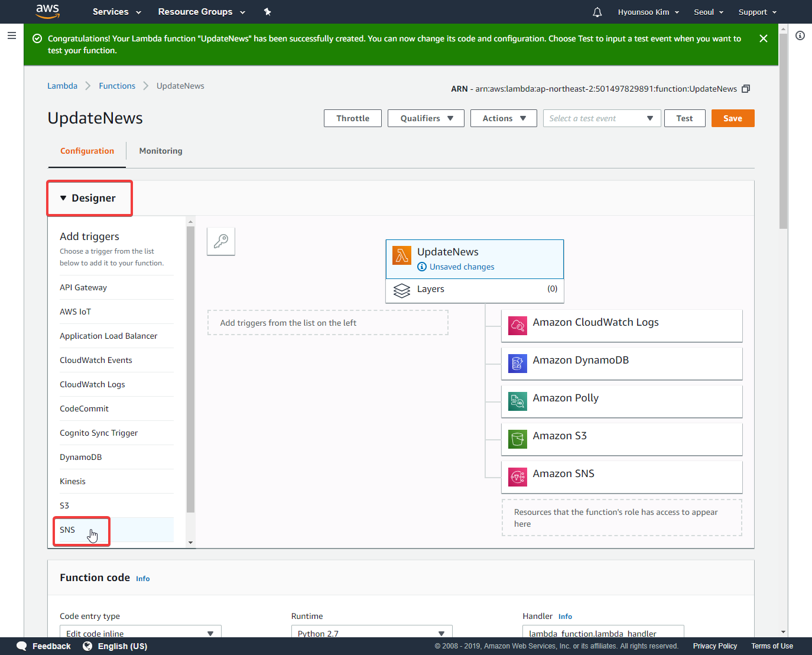Viewport: 812px width, 655px height.
Task: Click the Test button
Action: pyautogui.click(x=684, y=118)
